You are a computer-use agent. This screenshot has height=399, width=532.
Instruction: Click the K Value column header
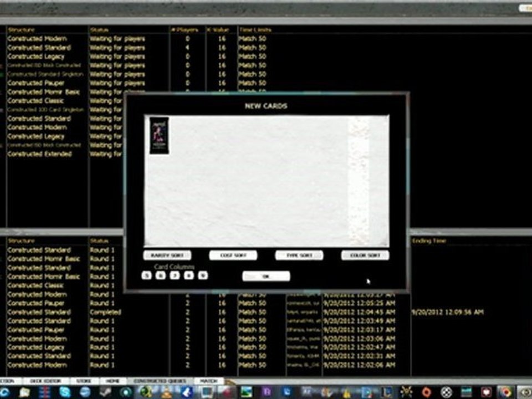click(x=218, y=30)
